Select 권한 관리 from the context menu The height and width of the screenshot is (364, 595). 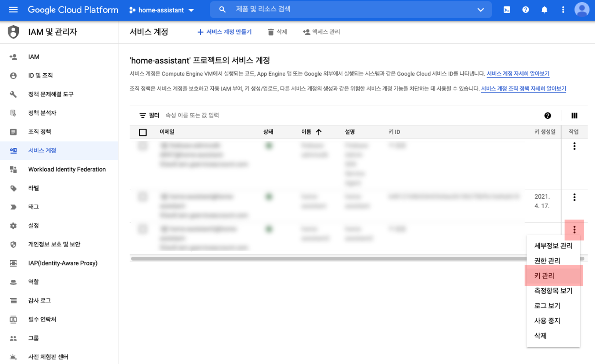tap(553, 261)
